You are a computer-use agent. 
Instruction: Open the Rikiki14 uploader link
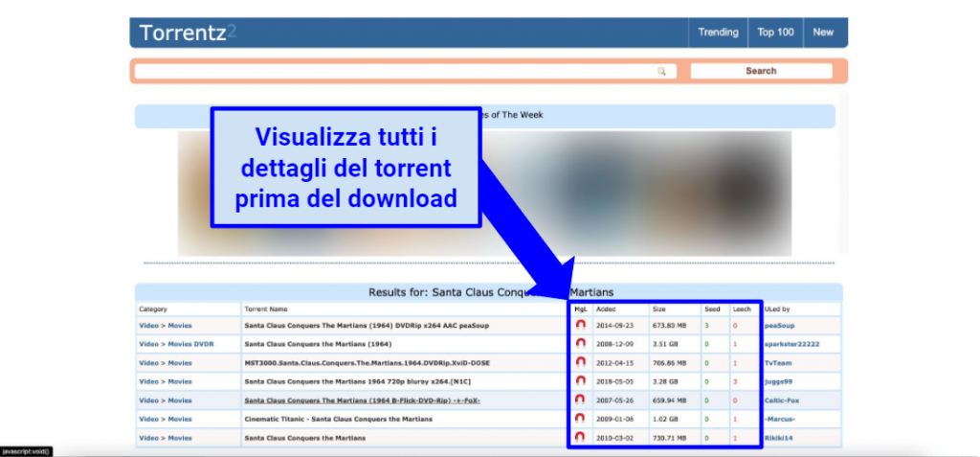[779, 438]
